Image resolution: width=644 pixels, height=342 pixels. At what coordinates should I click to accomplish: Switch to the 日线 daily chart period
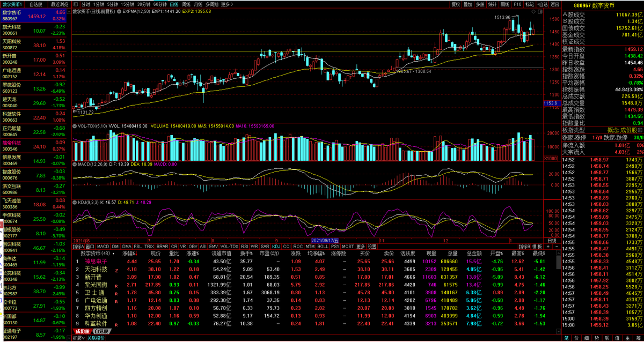(174, 4)
